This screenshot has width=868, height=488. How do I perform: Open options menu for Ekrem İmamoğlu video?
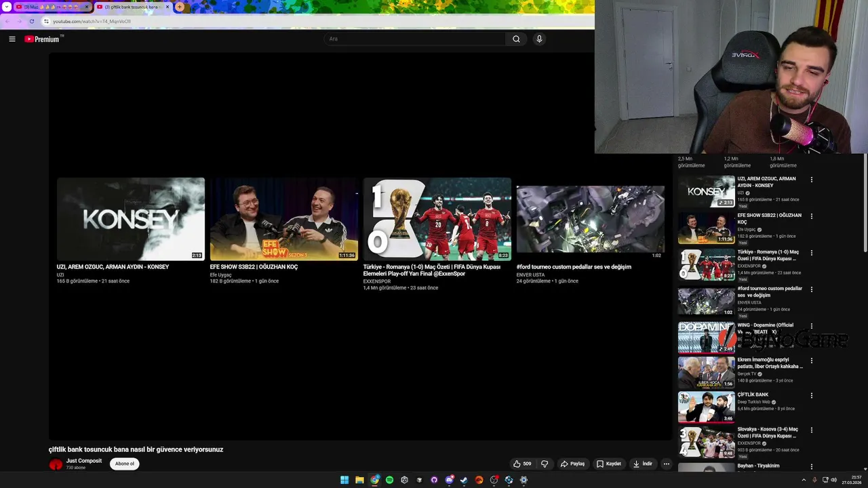click(811, 361)
